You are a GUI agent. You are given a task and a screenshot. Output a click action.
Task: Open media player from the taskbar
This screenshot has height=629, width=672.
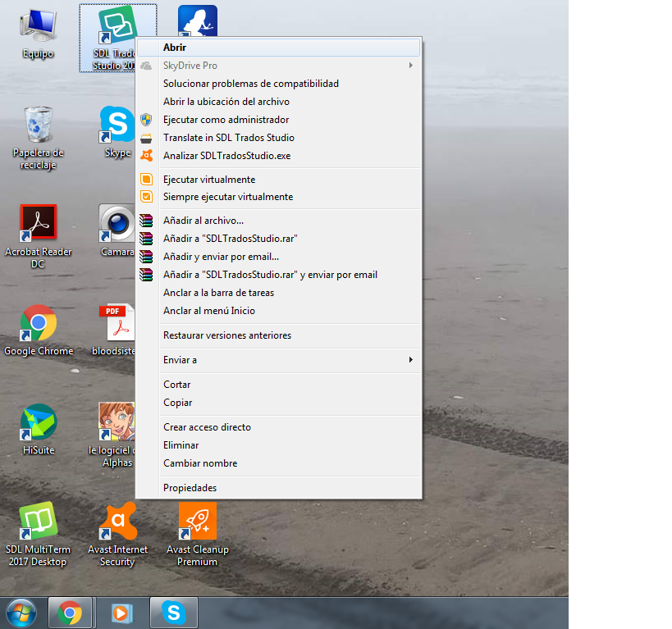click(121, 613)
